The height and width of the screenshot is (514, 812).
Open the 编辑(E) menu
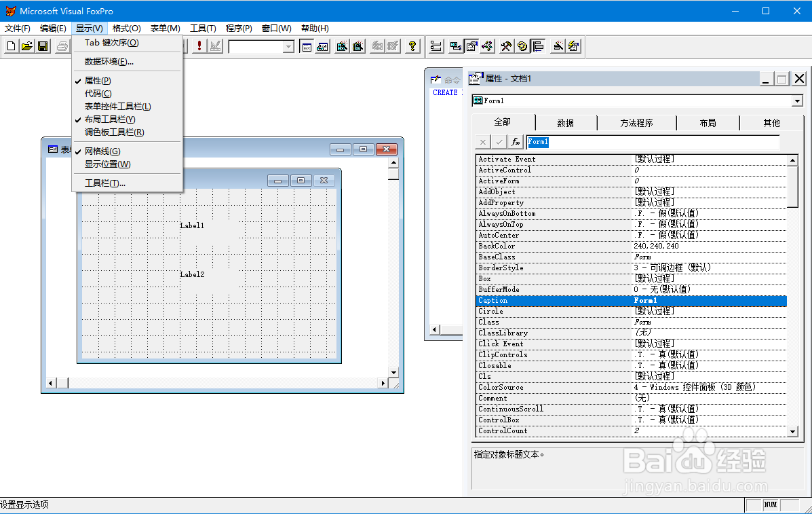[53, 28]
